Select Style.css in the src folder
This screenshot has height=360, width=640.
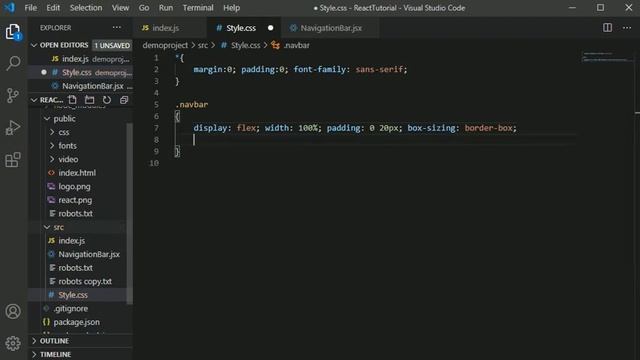(73, 295)
